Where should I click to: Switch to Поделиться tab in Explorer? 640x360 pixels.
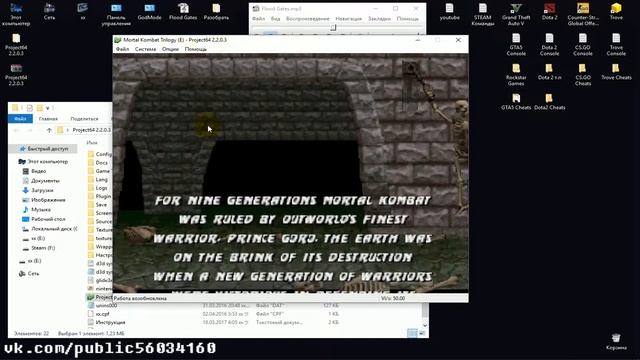point(84,119)
